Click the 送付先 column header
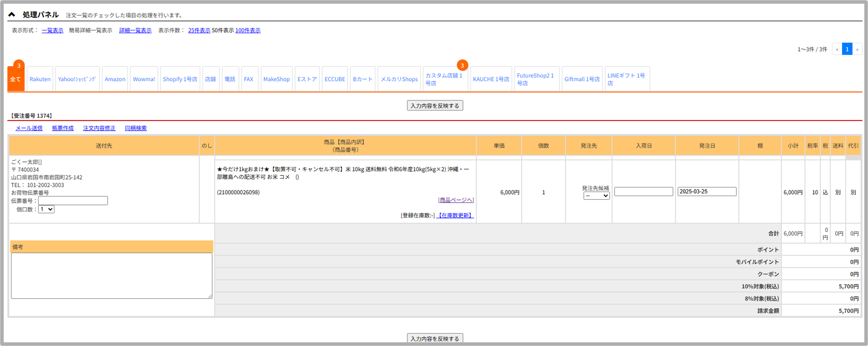This screenshot has height=346, width=868. click(104, 146)
